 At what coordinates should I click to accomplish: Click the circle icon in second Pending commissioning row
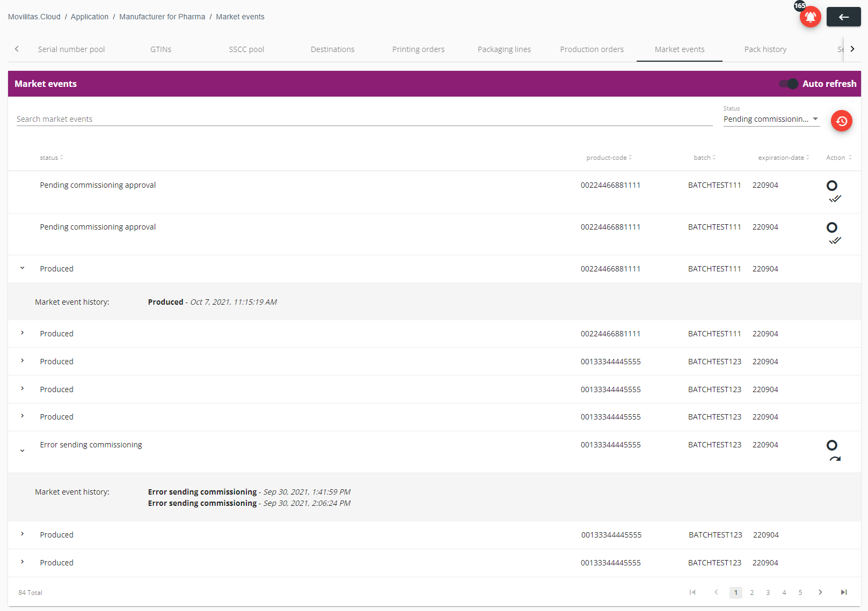pos(831,227)
